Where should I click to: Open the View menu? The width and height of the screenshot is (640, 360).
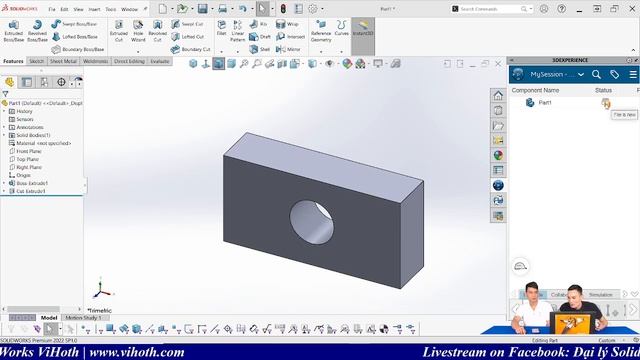click(x=78, y=9)
